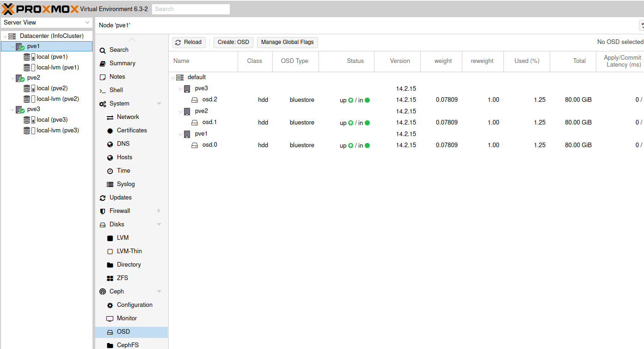Open the Directory disks page
Screen dimensions: 644x349
[131, 265]
